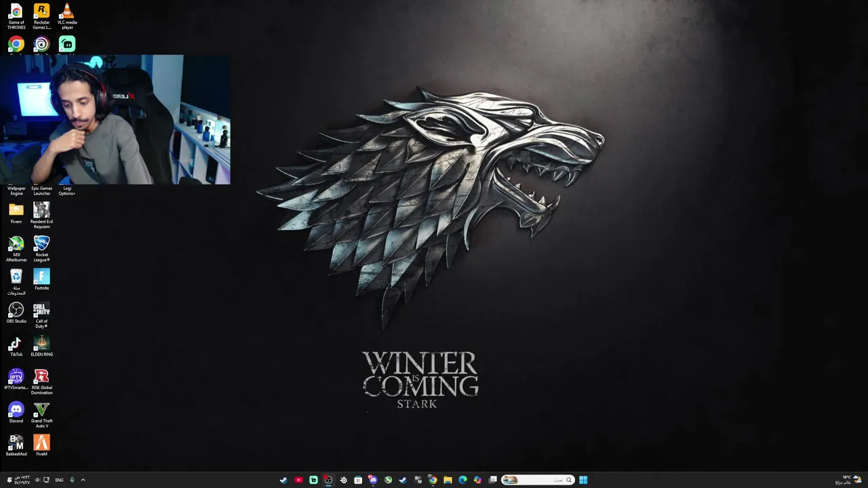Viewport: 868px width, 488px height.
Task: Select the IPTV Smarters desktop icon
Action: click(x=16, y=380)
